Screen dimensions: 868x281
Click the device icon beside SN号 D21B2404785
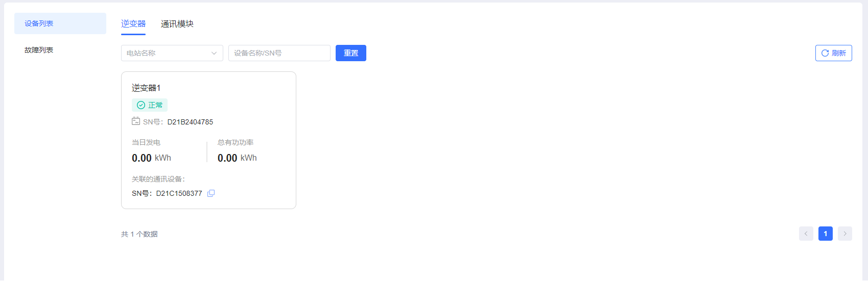136,121
